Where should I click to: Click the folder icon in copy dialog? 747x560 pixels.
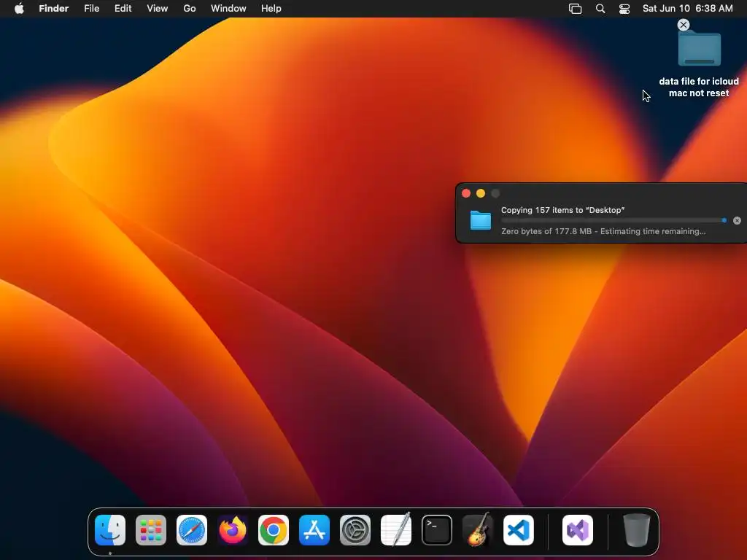click(481, 220)
